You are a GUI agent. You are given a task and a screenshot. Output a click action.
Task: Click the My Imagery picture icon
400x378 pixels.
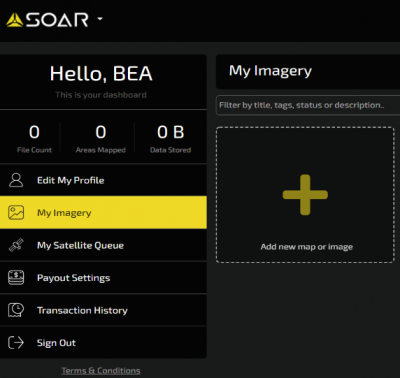[x=16, y=213]
